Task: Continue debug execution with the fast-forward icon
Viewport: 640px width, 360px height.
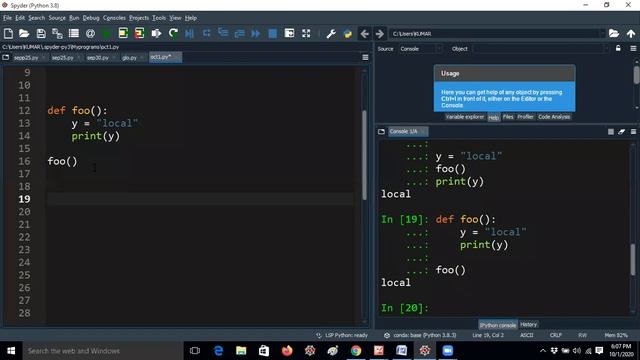Action: point(256,33)
